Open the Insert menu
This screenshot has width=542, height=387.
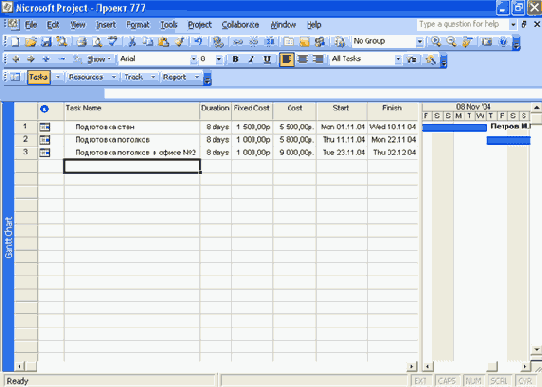click(106, 25)
